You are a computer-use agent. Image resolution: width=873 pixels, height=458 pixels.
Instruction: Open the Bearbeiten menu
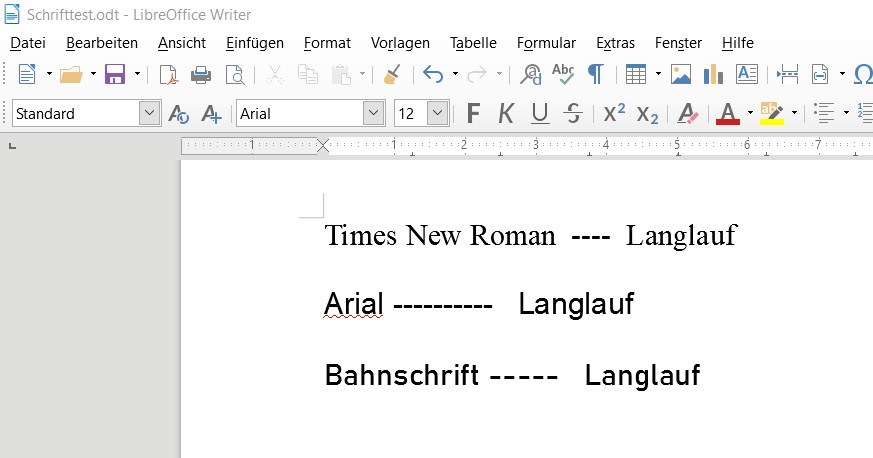[x=102, y=43]
